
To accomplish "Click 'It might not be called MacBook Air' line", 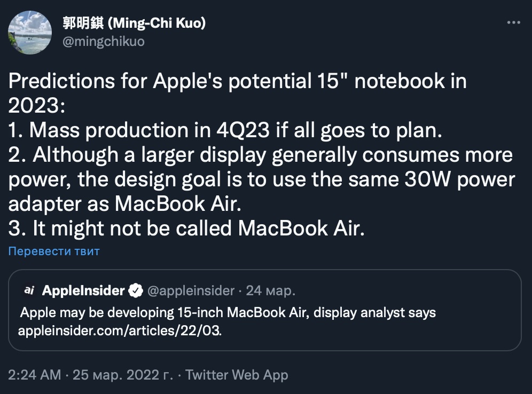I will 186,228.
